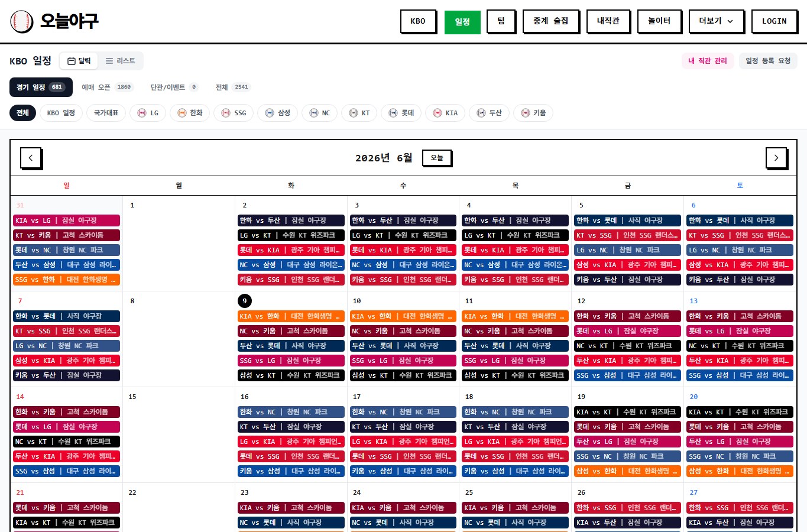Open June 12 롯데 vs LG game
The width and height of the screenshot is (807, 532).
point(628,331)
